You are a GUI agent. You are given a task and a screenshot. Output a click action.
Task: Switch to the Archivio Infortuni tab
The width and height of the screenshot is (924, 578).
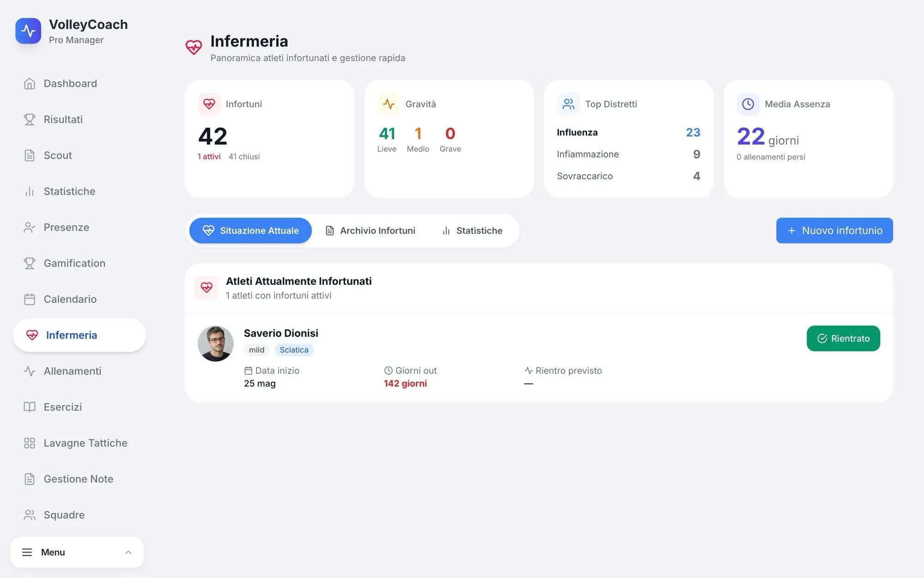pyautogui.click(x=371, y=230)
